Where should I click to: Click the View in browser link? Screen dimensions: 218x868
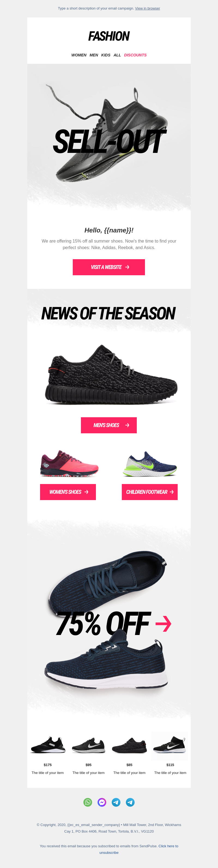pyautogui.click(x=148, y=8)
